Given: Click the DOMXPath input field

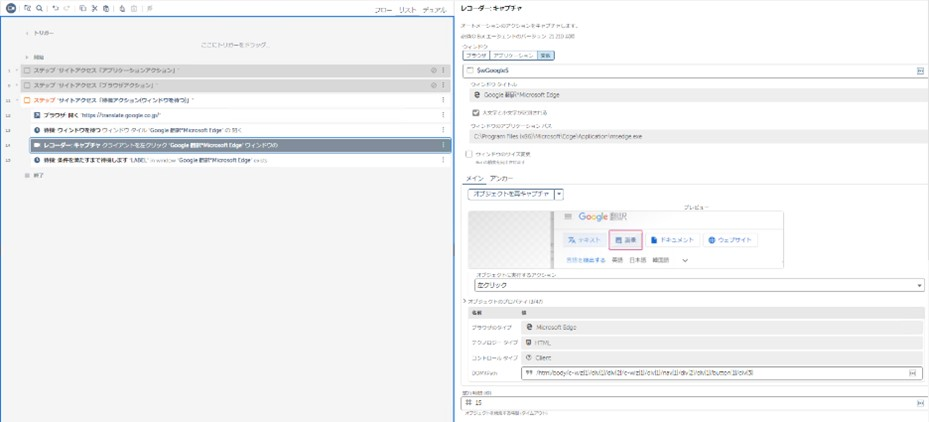Looking at the screenshot, I should point(715,373).
